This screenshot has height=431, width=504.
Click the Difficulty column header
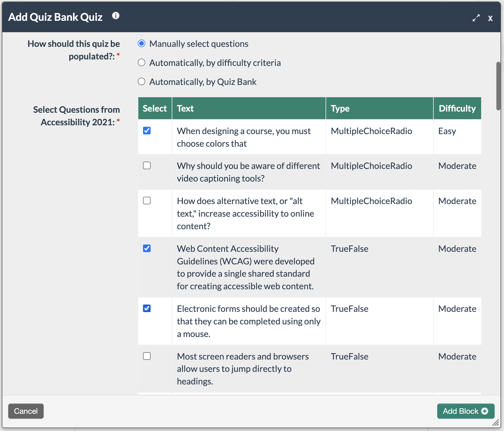457,108
